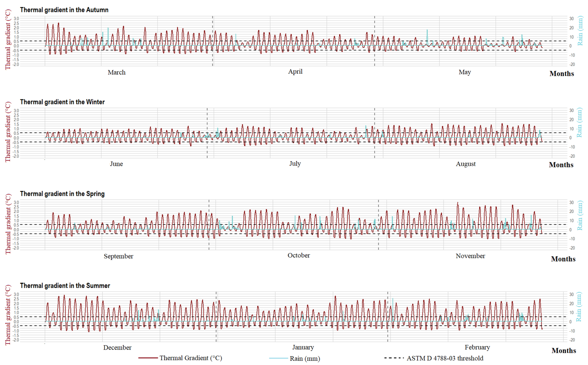The image size is (588, 365).
Task: Click the April axis label
Action: pos(295,71)
